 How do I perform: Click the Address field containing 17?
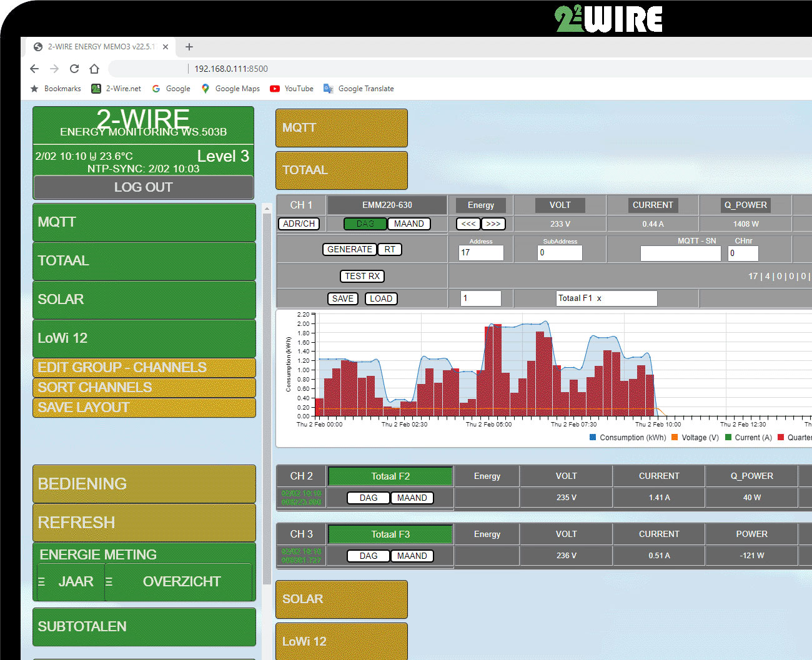point(481,252)
